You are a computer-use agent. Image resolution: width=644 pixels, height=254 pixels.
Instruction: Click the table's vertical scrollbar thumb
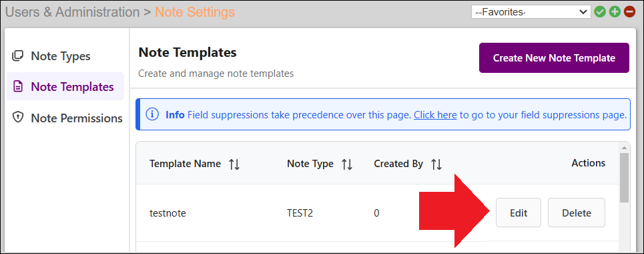624,178
